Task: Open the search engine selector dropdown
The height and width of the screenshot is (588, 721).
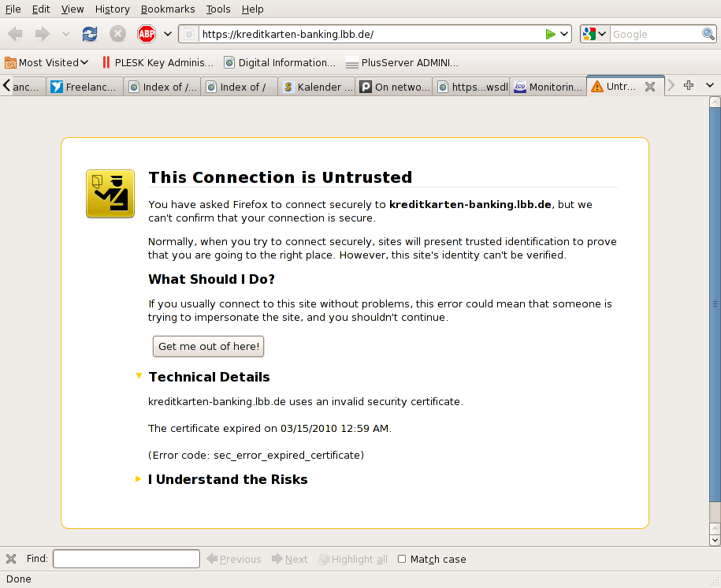Action: 595,34
